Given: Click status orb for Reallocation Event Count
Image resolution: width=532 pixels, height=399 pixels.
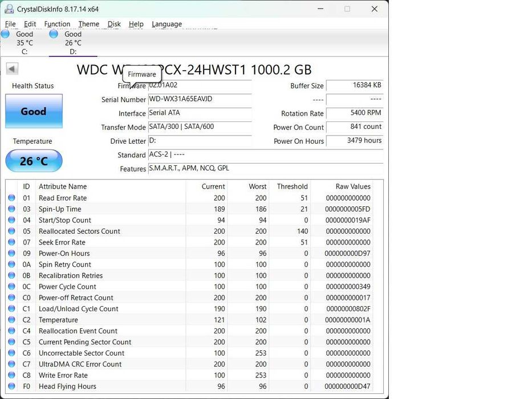Looking at the screenshot, I should coord(11,331).
